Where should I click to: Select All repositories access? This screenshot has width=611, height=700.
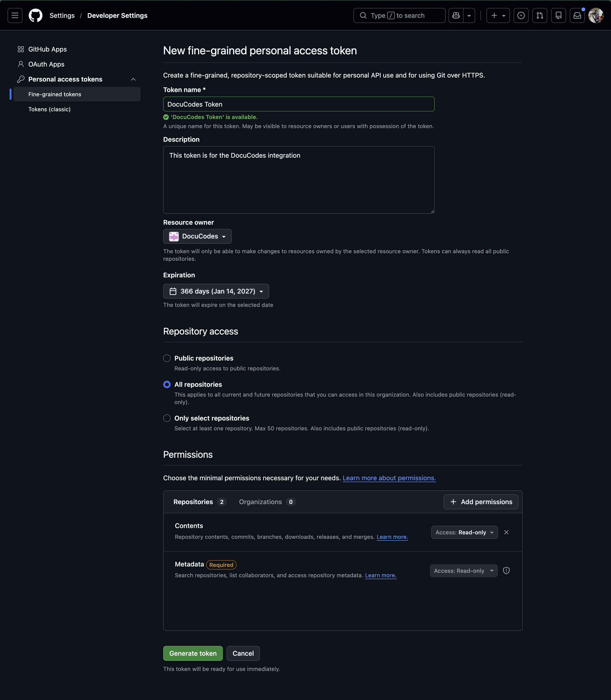click(x=167, y=384)
